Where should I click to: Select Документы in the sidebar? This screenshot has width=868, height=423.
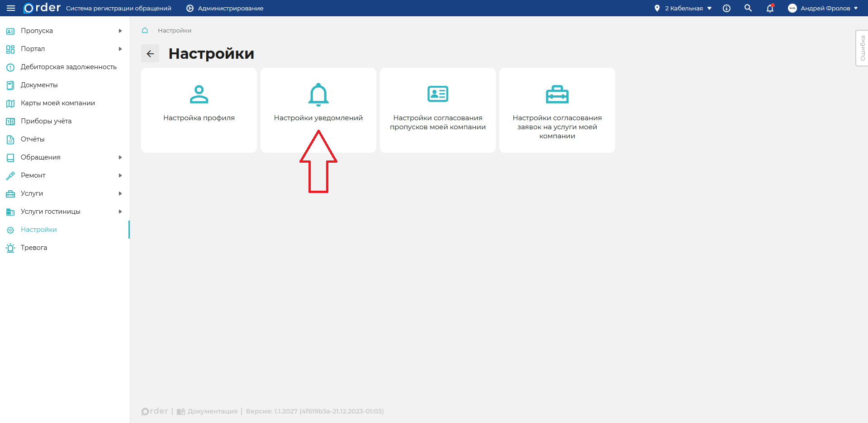click(39, 85)
